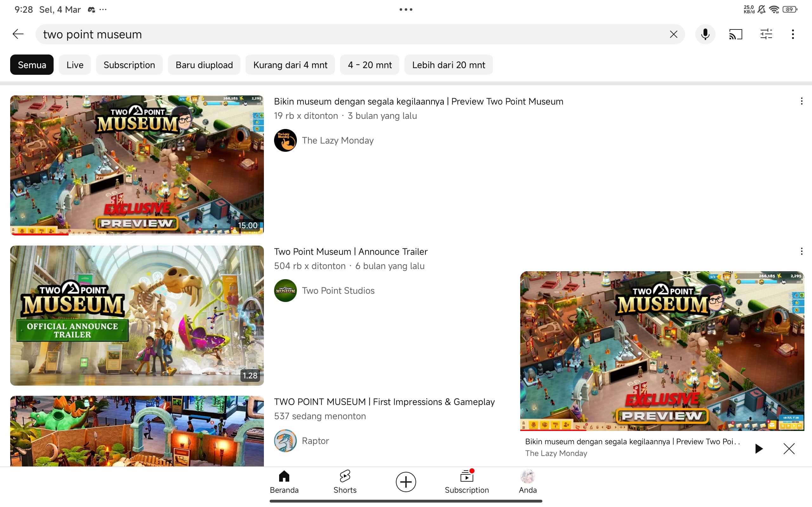Open the Subscription tab in the bottom bar
Viewport: 812px width, 507px height.
point(466,482)
